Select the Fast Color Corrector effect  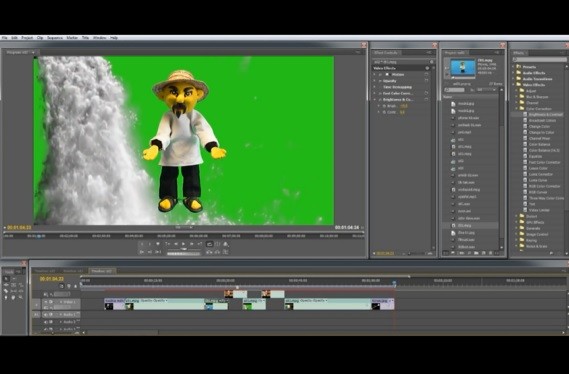click(x=544, y=162)
